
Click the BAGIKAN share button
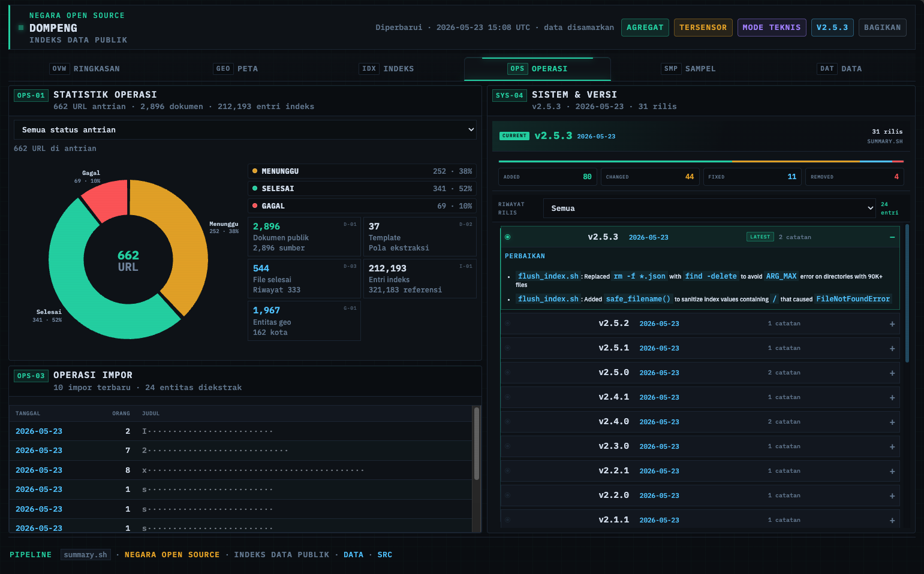click(883, 28)
